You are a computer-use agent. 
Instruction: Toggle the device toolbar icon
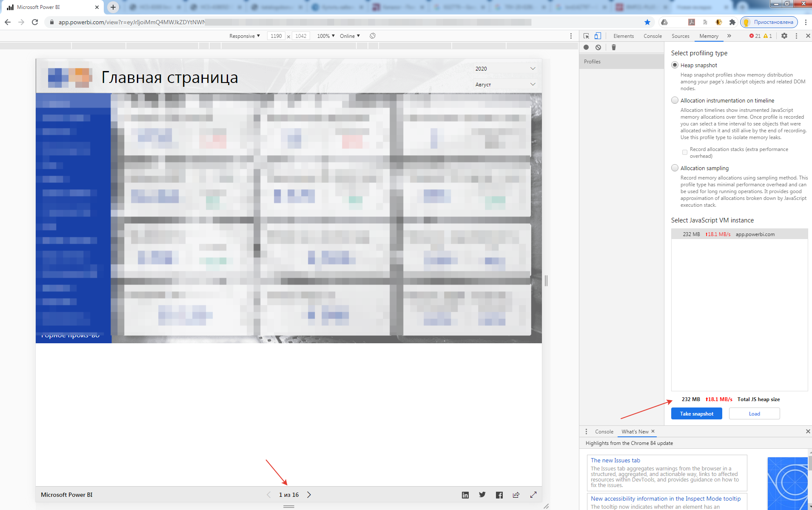pyautogui.click(x=598, y=36)
